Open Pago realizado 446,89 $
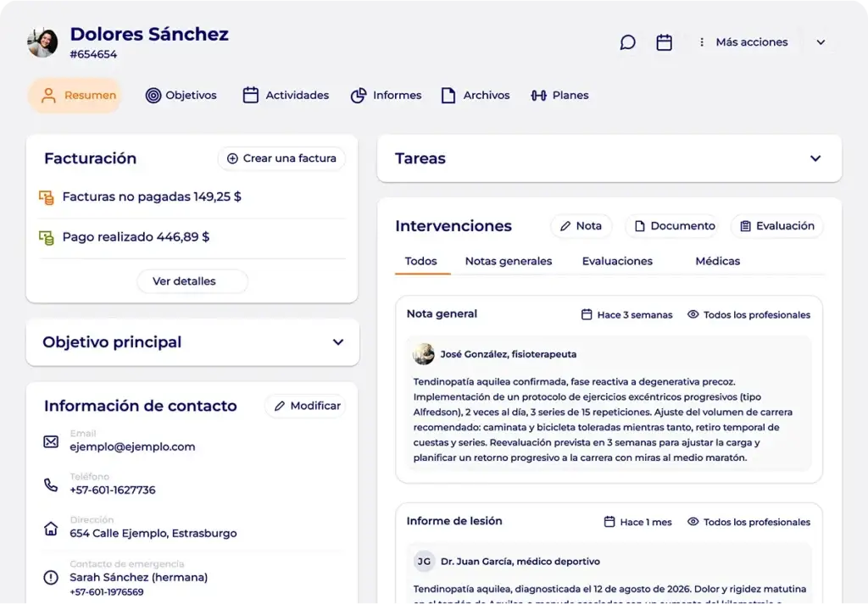This screenshot has width=868, height=604. (136, 236)
